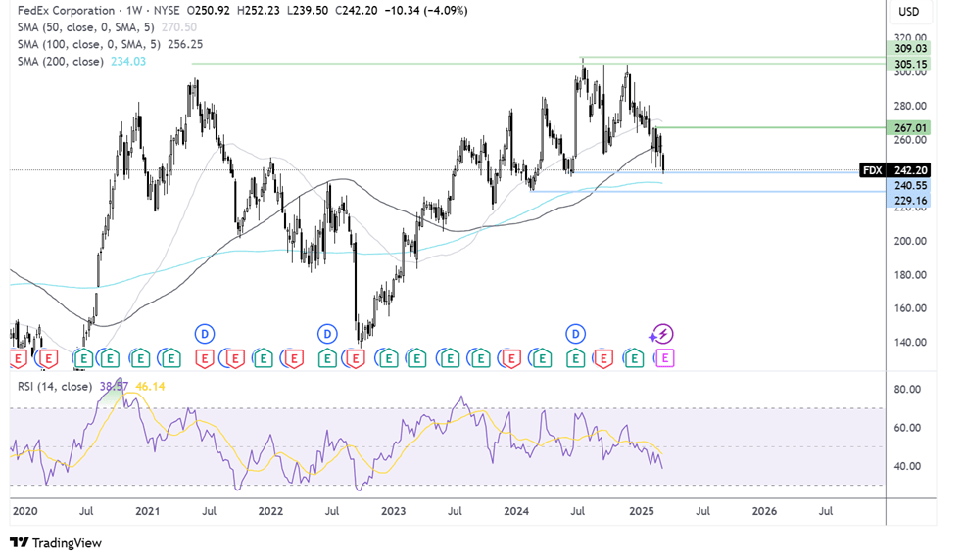Open the USD currency selector
964x560 pixels.
[909, 11]
